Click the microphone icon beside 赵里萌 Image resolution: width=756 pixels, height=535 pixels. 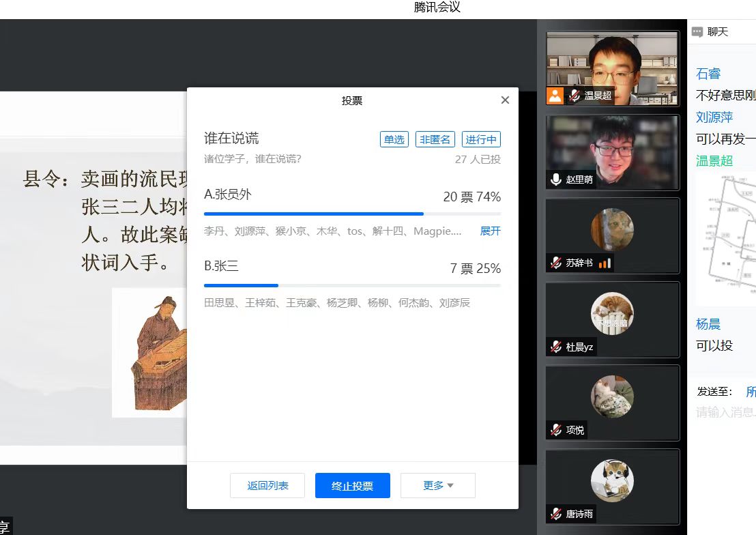pos(556,179)
